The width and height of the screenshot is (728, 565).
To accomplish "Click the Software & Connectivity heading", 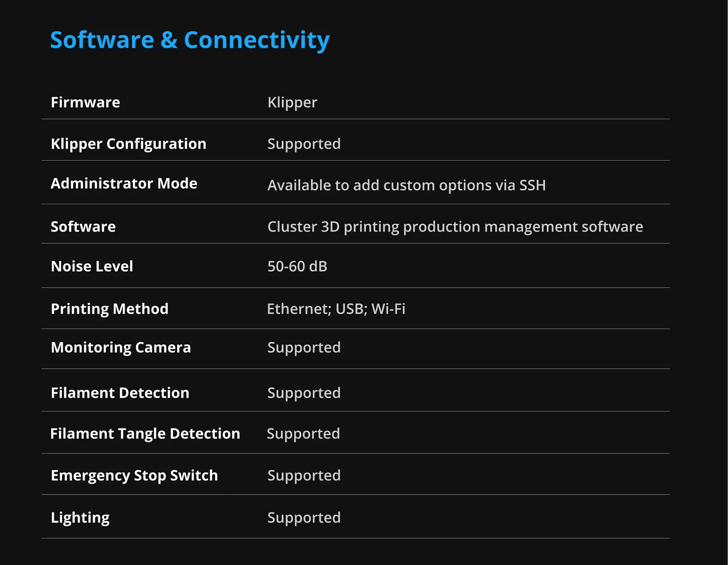I will (x=190, y=40).
